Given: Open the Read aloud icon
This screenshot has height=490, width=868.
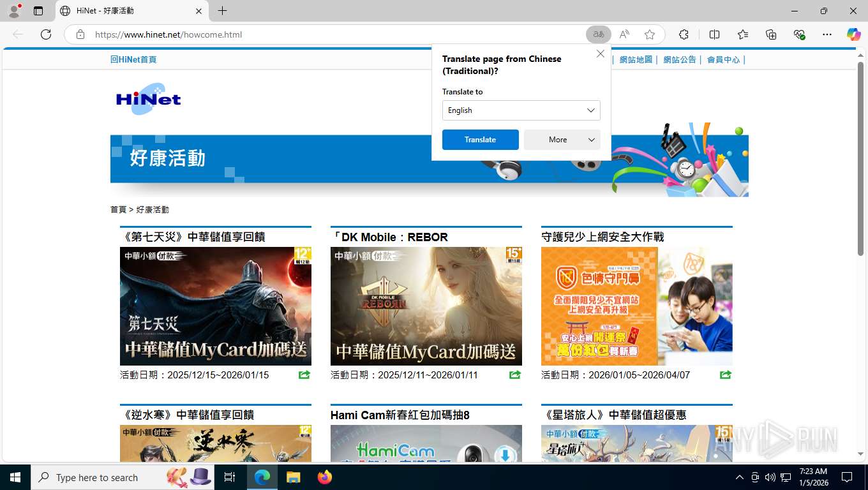Looking at the screenshot, I should point(624,34).
